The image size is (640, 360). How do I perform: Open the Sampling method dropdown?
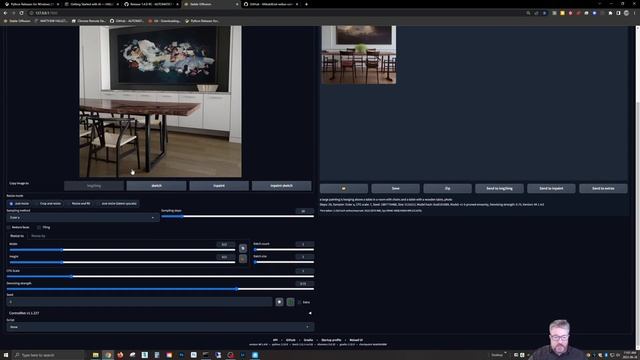point(82,218)
